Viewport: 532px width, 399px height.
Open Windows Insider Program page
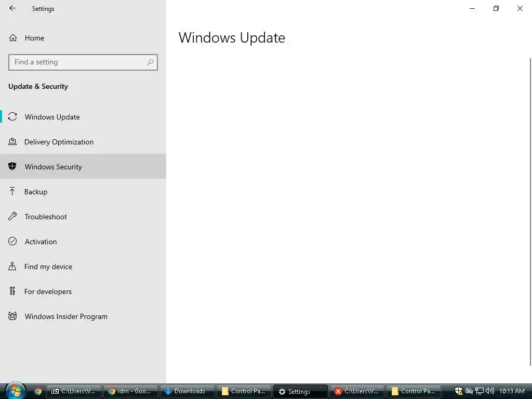83,316
